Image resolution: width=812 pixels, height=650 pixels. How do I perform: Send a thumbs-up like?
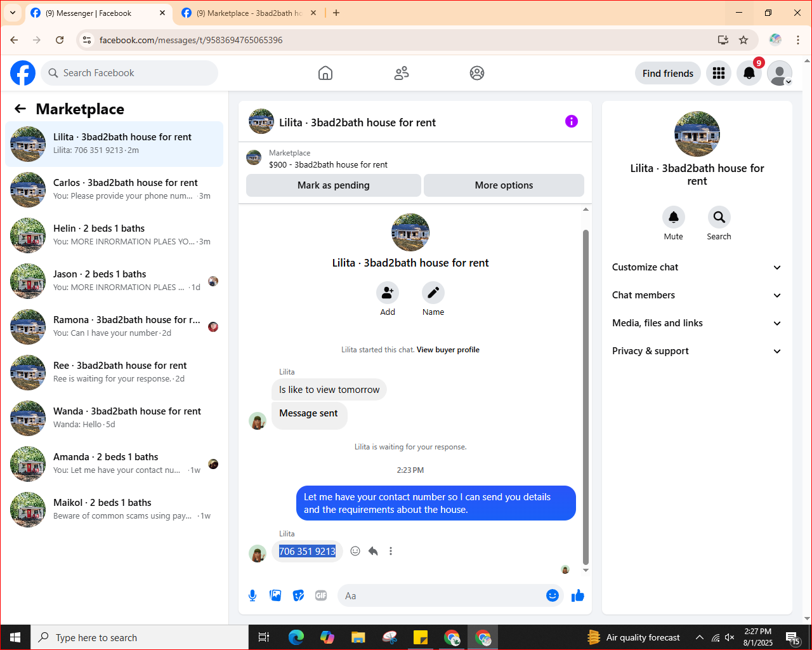pos(578,595)
